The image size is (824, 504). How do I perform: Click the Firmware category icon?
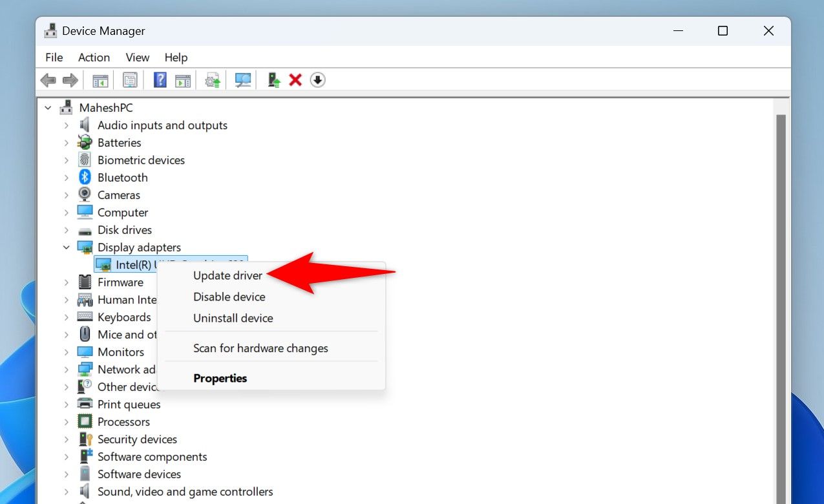point(85,282)
